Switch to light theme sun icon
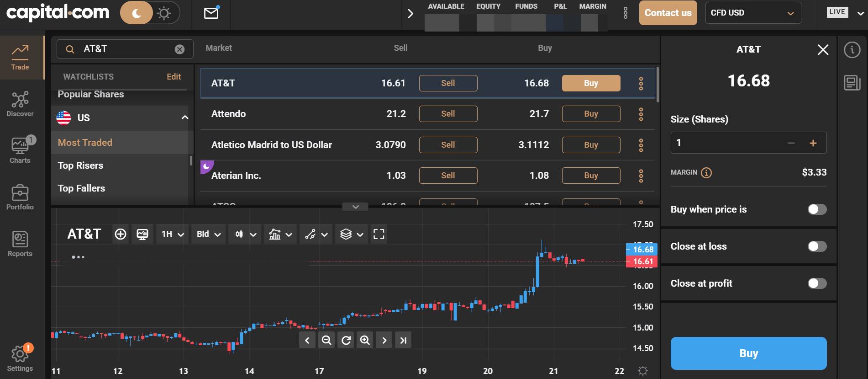The width and height of the screenshot is (868, 379). tap(164, 13)
